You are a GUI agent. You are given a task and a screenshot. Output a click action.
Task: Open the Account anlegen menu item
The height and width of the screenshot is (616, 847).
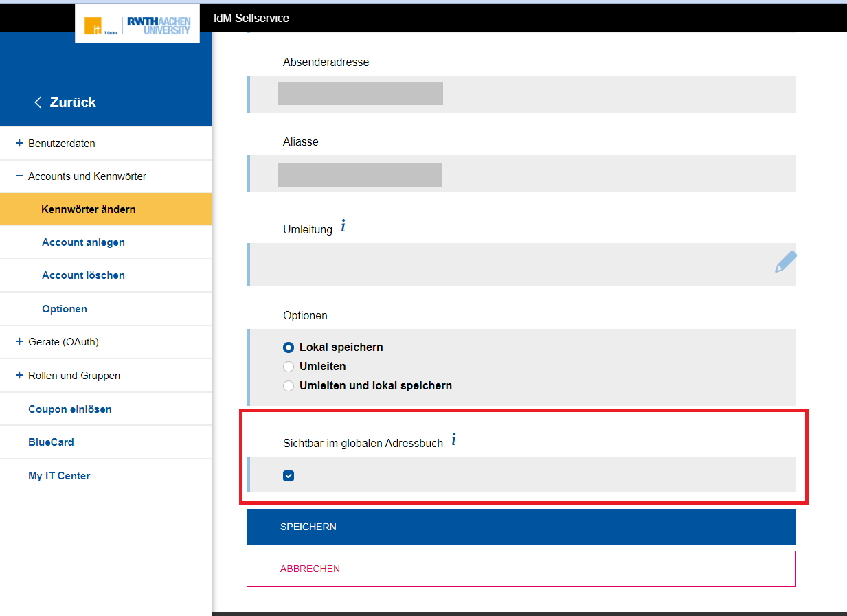pos(83,242)
